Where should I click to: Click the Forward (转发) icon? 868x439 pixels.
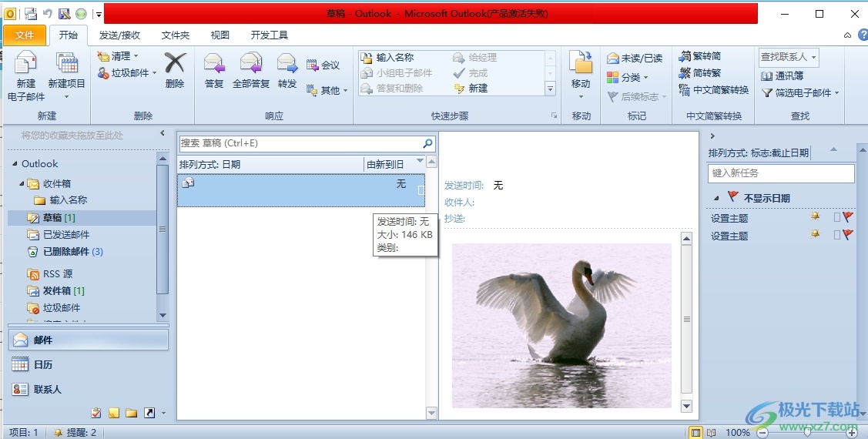287,62
